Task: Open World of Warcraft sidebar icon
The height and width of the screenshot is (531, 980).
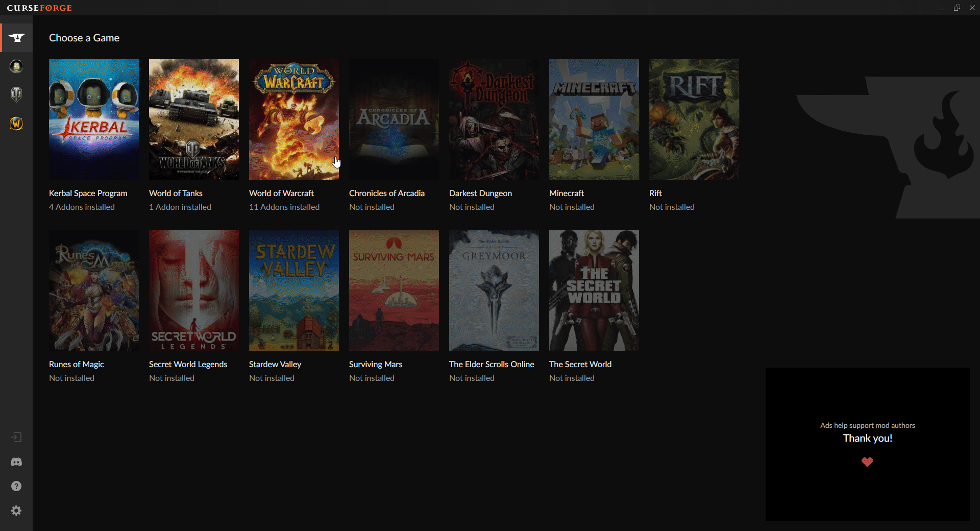Action: click(16, 124)
